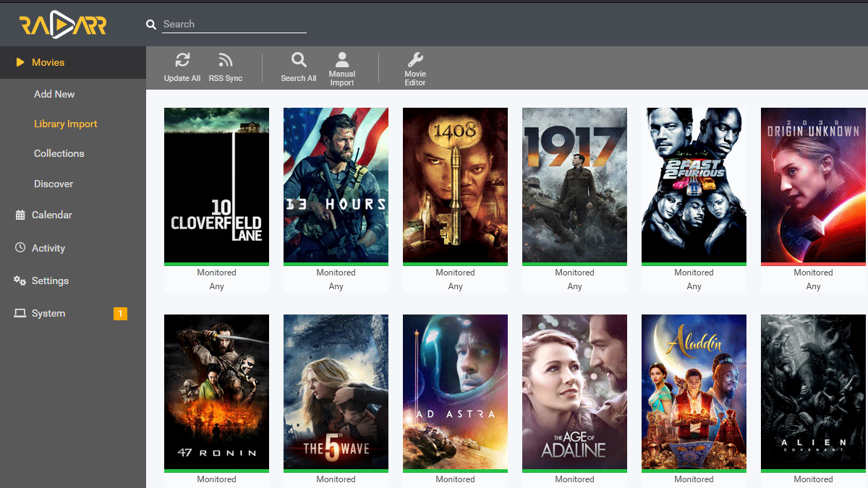Open The 5th Wave movie poster

click(x=336, y=392)
